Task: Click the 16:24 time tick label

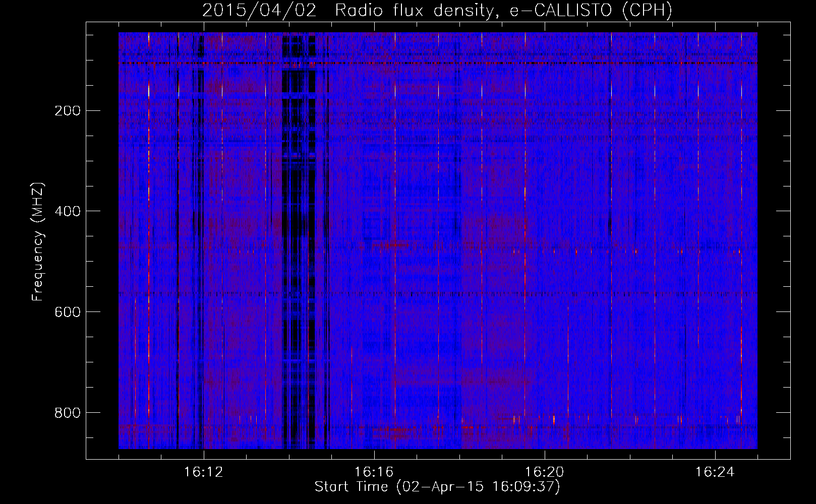Action: tap(715, 472)
